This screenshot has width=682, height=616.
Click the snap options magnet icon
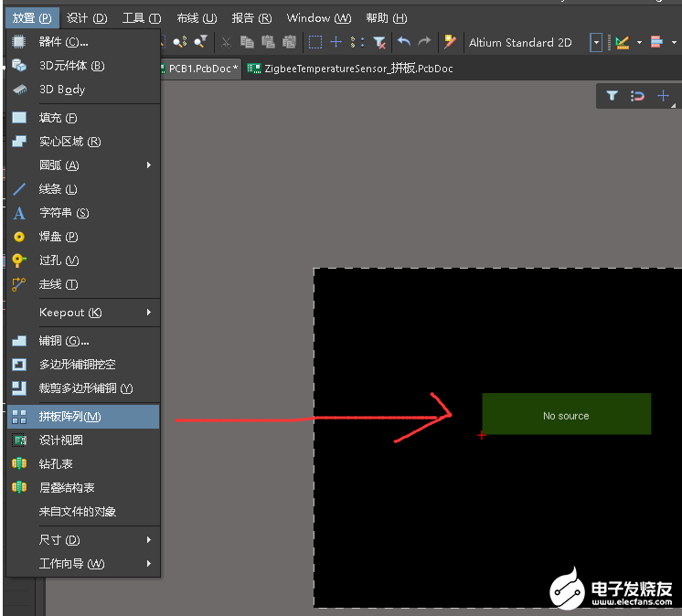click(x=637, y=96)
